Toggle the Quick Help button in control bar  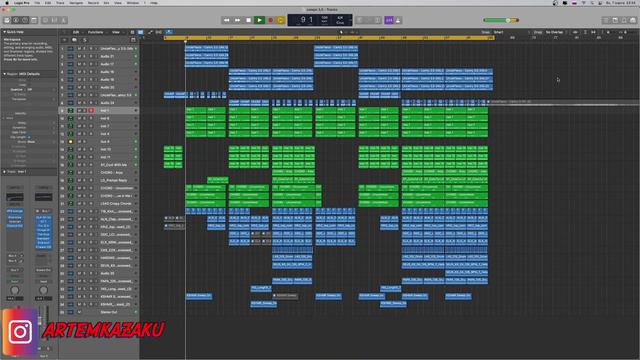click(x=25, y=20)
